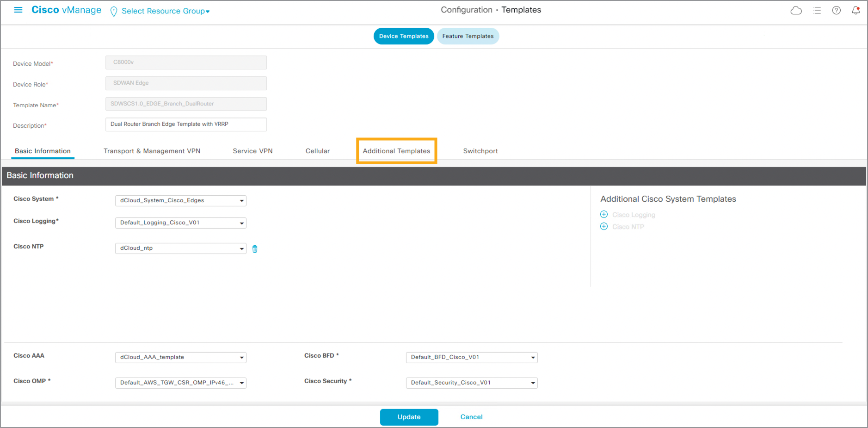Screen dimensions: 868x428
Task: Open the Switchport tab
Action: pos(480,151)
